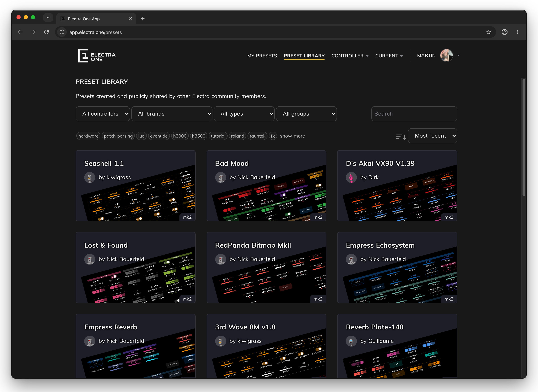Image resolution: width=538 pixels, height=392 pixels.
Task: Reload the current page
Action: click(x=46, y=32)
